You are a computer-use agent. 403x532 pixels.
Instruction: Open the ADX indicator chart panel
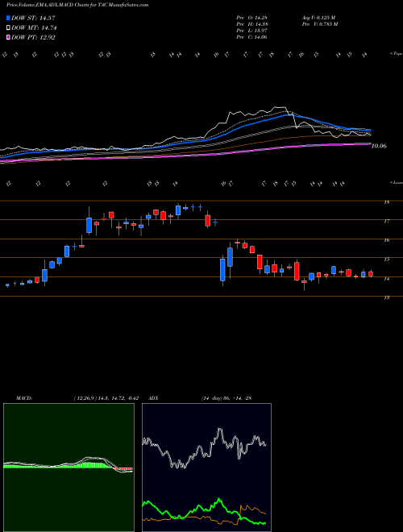click(206, 468)
